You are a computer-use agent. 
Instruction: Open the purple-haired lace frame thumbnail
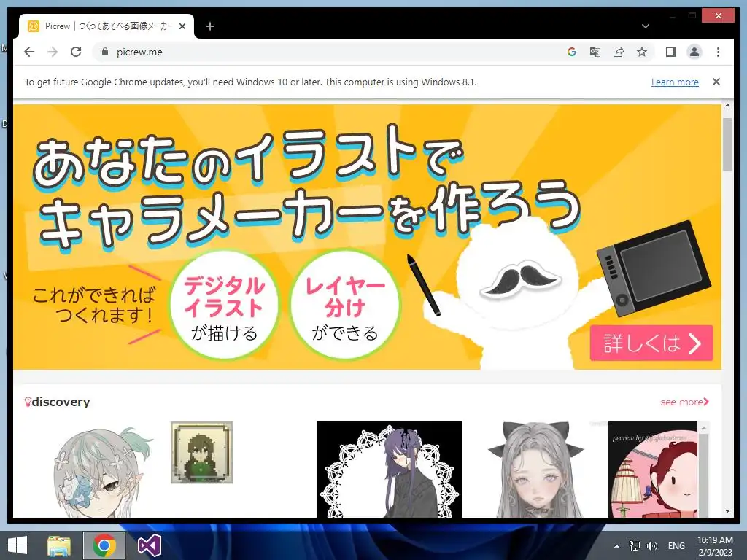coord(390,470)
